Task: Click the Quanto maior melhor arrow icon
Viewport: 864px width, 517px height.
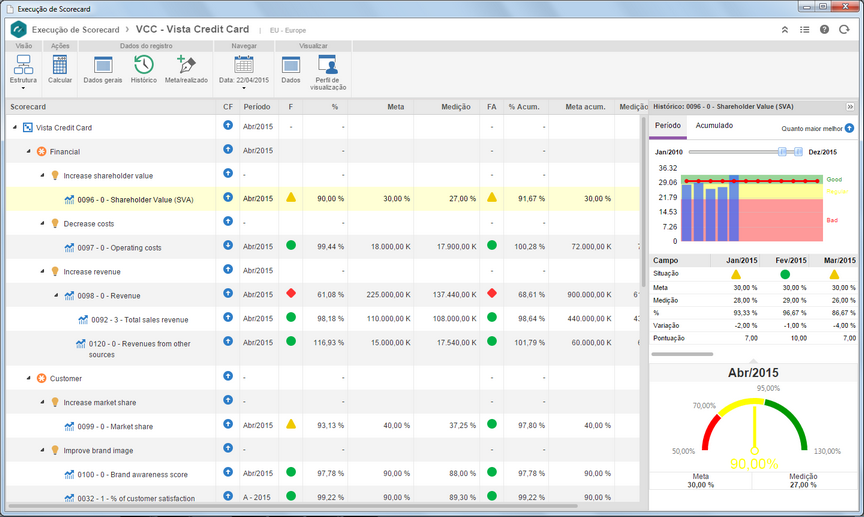Action: click(849, 128)
